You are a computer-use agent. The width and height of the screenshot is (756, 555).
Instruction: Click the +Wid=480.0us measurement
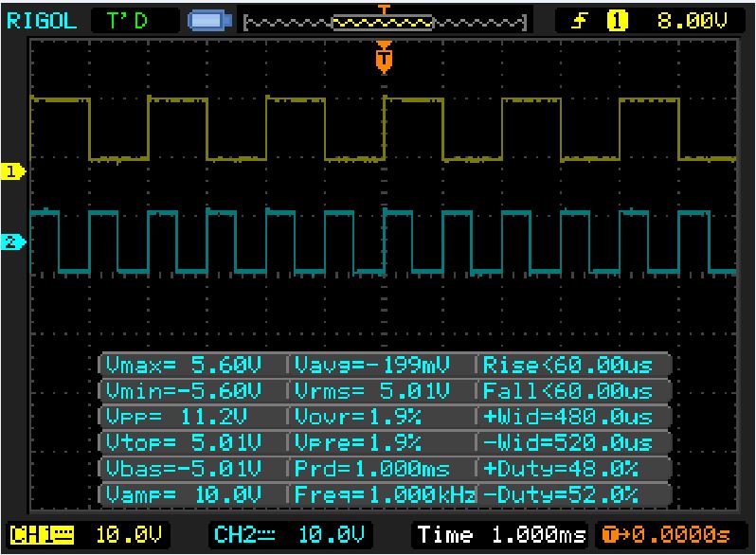click(x=568, y=417)
